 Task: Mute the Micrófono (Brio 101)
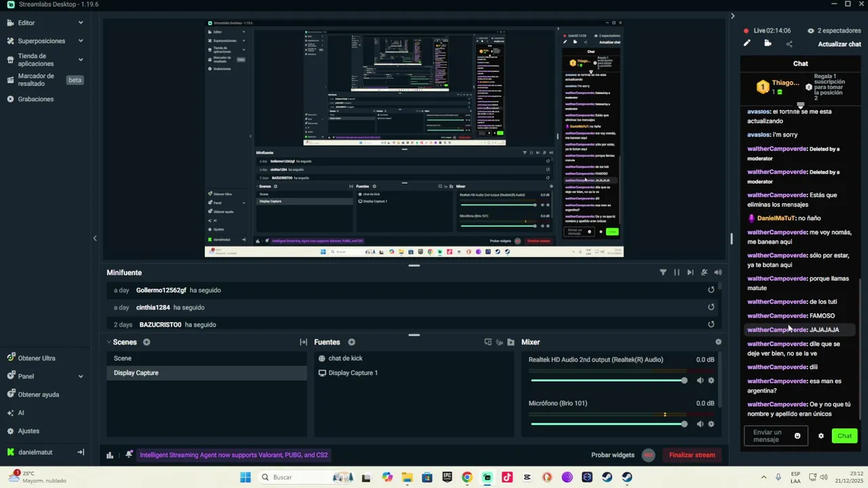tap(700, 424)
